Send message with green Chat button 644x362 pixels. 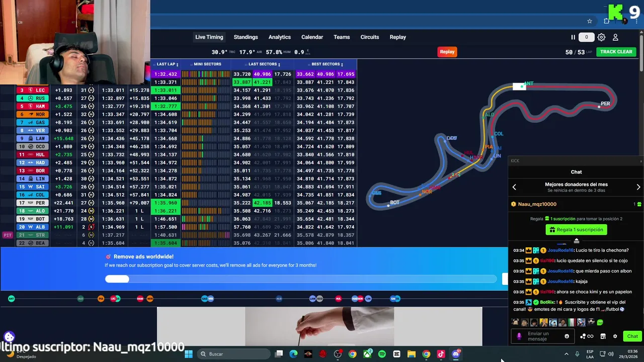[x=632, y=336]
